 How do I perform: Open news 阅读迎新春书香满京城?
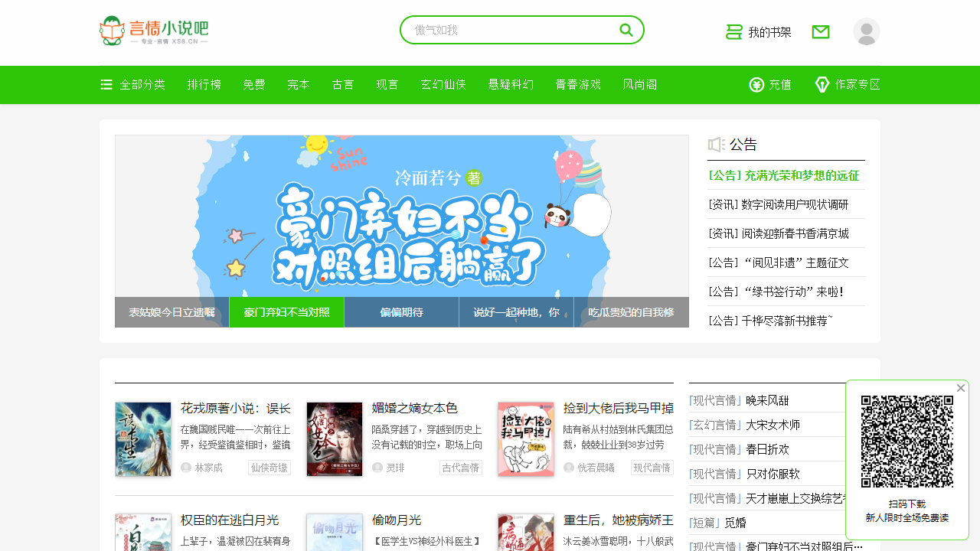pos(779,233)
